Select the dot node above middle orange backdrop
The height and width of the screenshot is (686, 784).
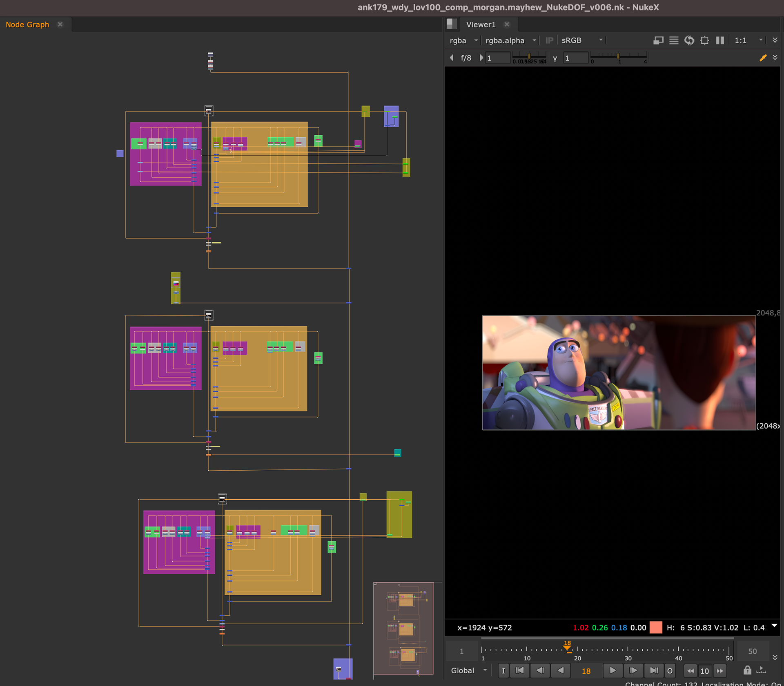(209, 315)
